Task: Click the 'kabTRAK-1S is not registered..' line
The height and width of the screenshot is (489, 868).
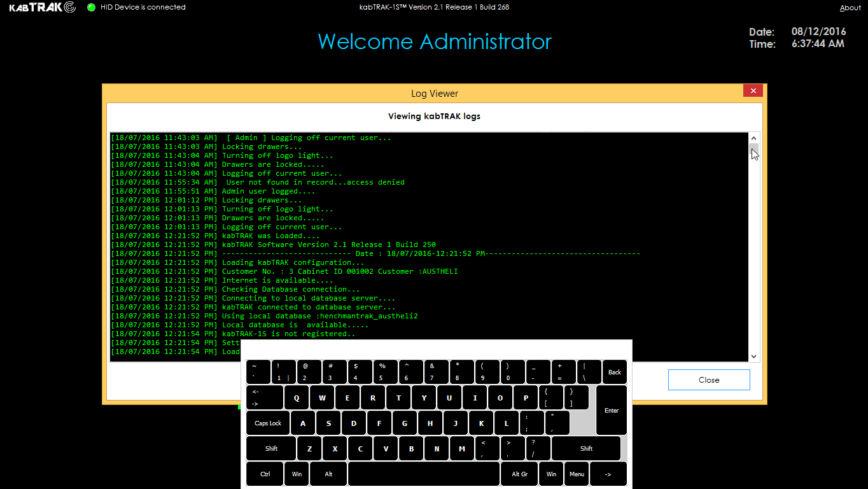Action: pos(234,334)
